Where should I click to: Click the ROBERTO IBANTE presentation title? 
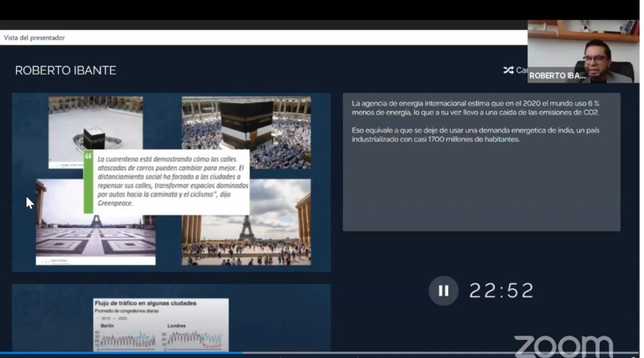(65, 70)
